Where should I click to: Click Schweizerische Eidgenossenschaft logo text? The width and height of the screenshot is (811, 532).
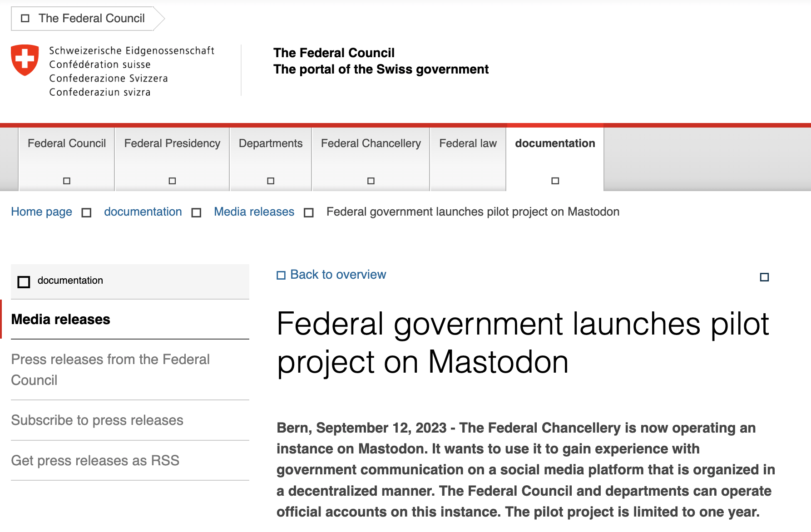pyautogui.click(x=131, y=51)
